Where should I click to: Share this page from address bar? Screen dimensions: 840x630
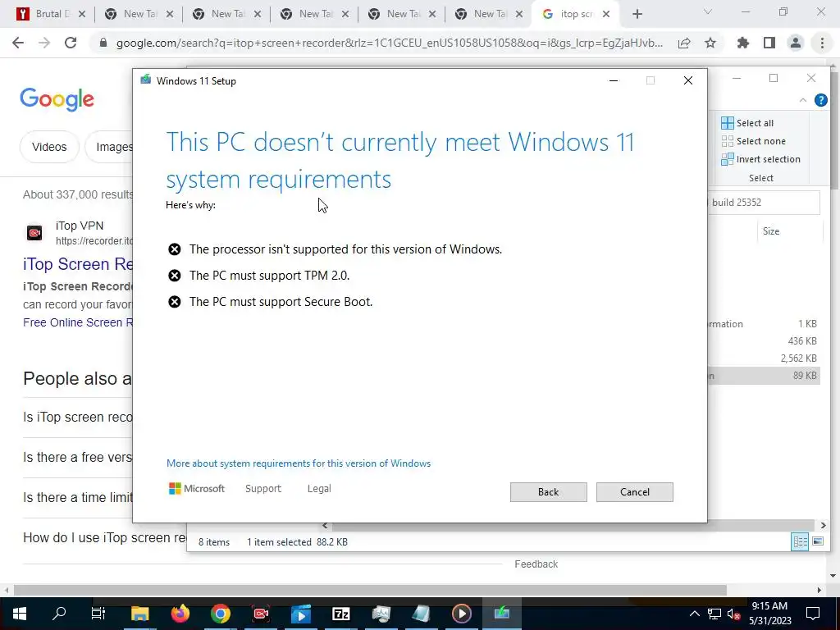click(684, 43)
